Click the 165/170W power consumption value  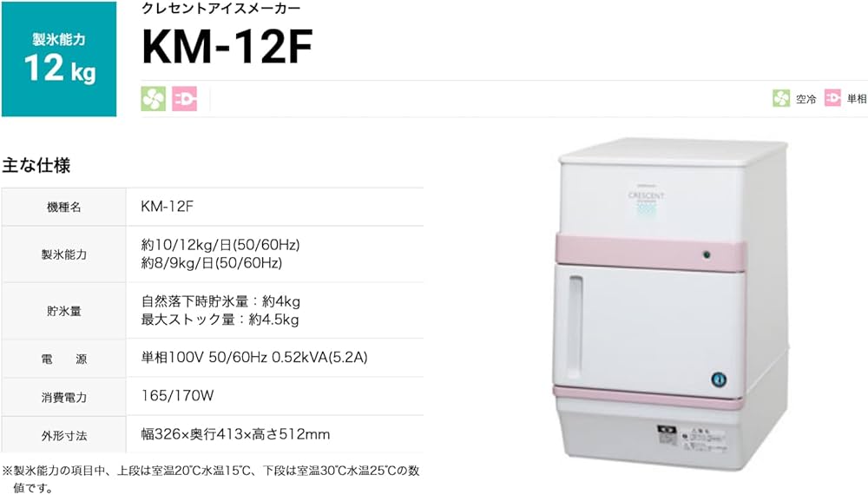click(x=177, y=396)
